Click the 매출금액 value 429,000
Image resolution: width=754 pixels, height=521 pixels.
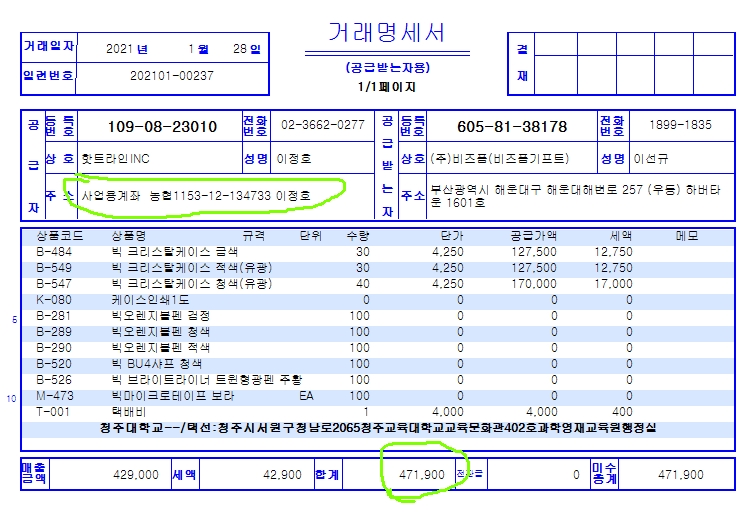pos(131,475)
